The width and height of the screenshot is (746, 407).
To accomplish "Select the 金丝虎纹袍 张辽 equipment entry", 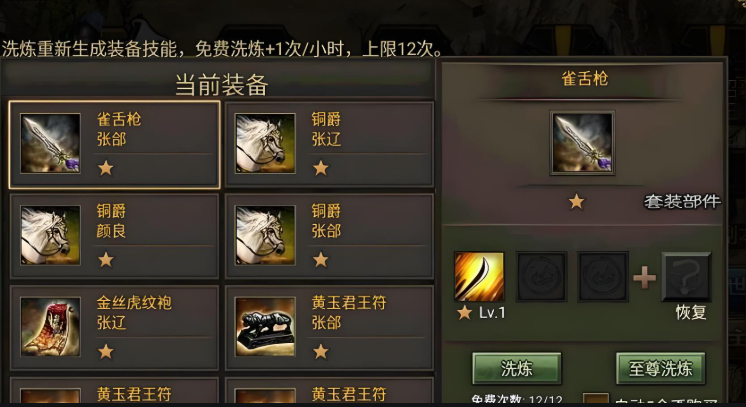I will pyautogui.click(x=114, y=328).
